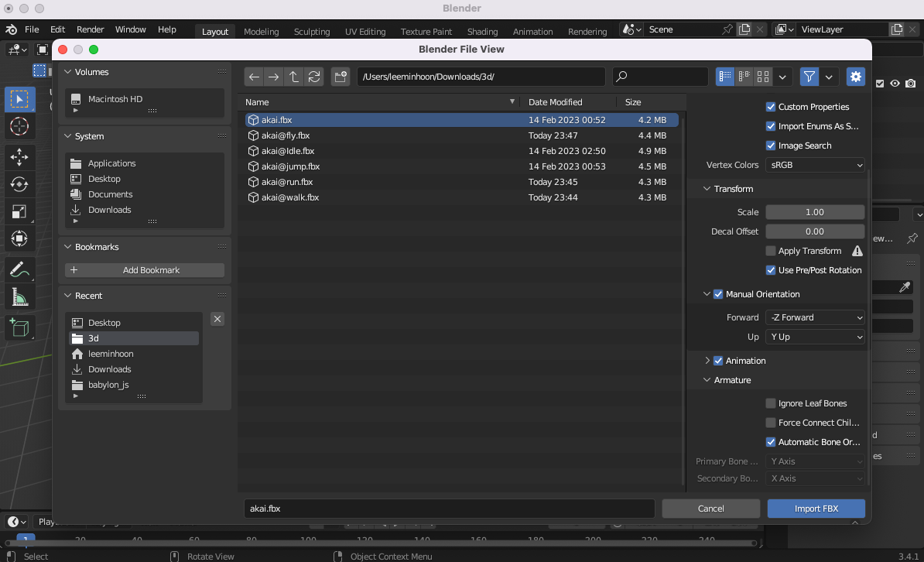The width and height of the screenshot is (924, 562).
Task: Select the Add Cube tool
Action: click(19, 327)
